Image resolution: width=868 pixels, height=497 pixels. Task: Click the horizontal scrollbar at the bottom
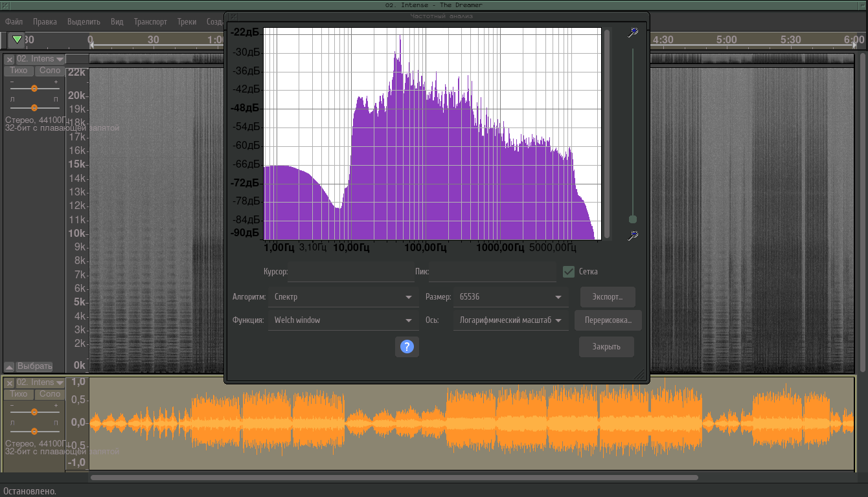click(x=394, y=478)
